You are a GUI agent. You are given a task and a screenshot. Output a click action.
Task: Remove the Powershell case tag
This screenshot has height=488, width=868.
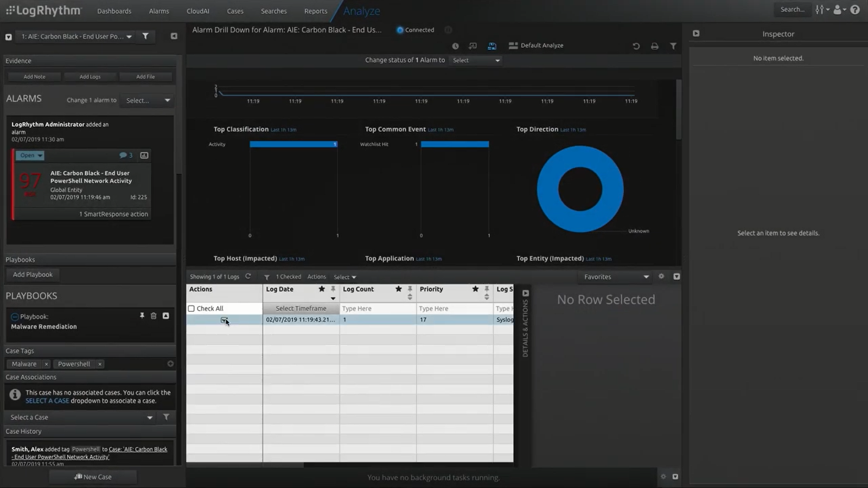pyautogui.click(x=100, y=364)
